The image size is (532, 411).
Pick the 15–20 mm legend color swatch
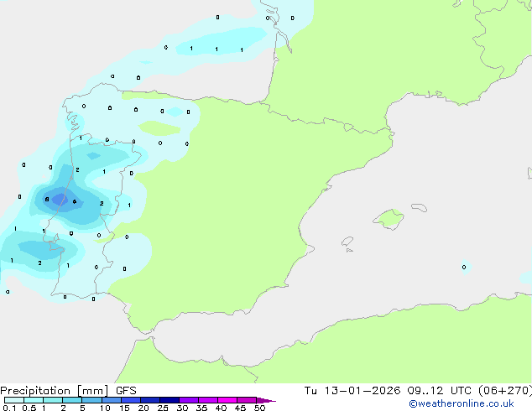tap(131, 400)
